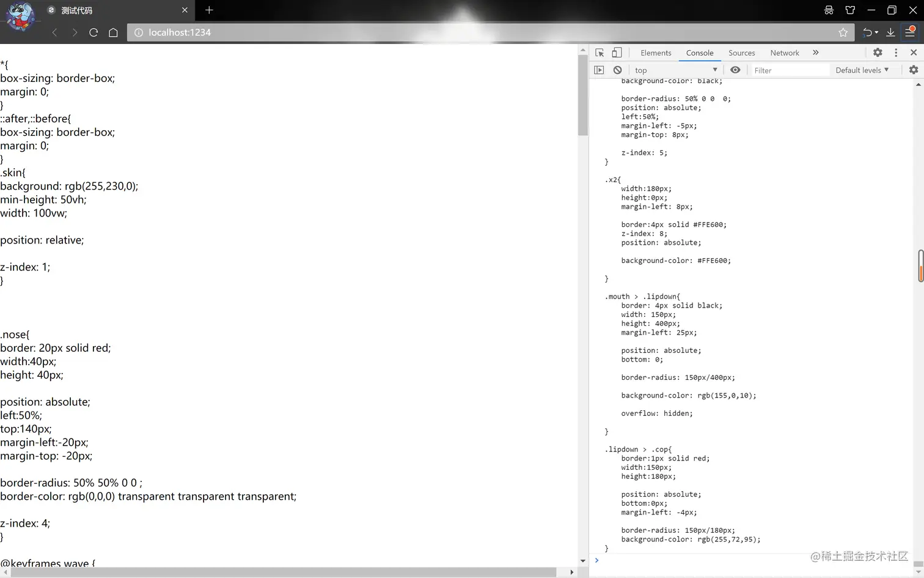
Task: Click the browser avatar logo
Action: pos(20,16)
